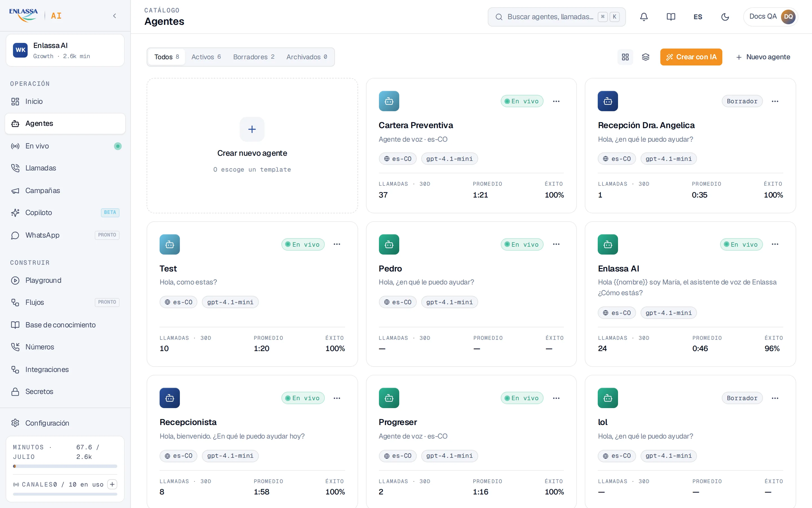Open the more options menu on Test card

tap(337, 244)
